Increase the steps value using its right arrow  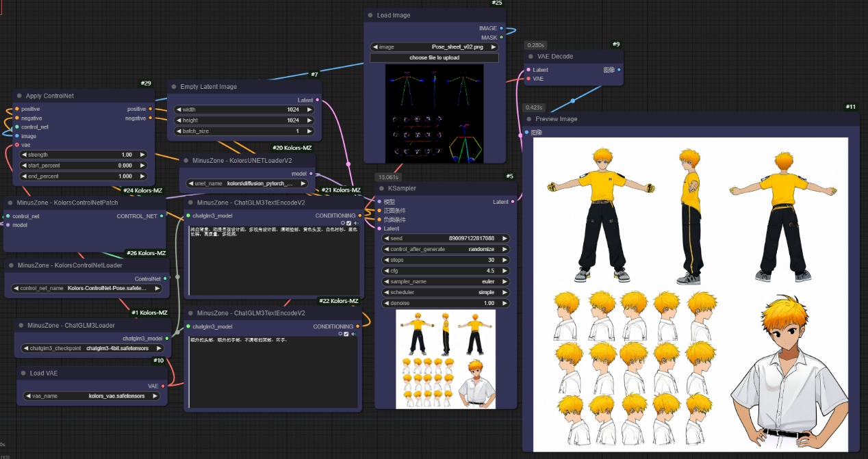tap(505, 260)
